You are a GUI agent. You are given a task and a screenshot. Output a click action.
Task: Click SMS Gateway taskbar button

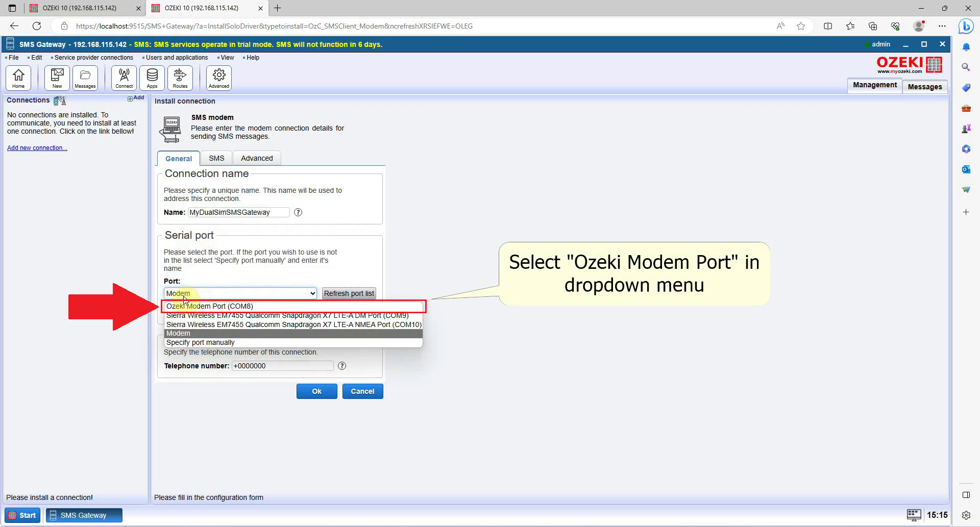tap(84, 515)
